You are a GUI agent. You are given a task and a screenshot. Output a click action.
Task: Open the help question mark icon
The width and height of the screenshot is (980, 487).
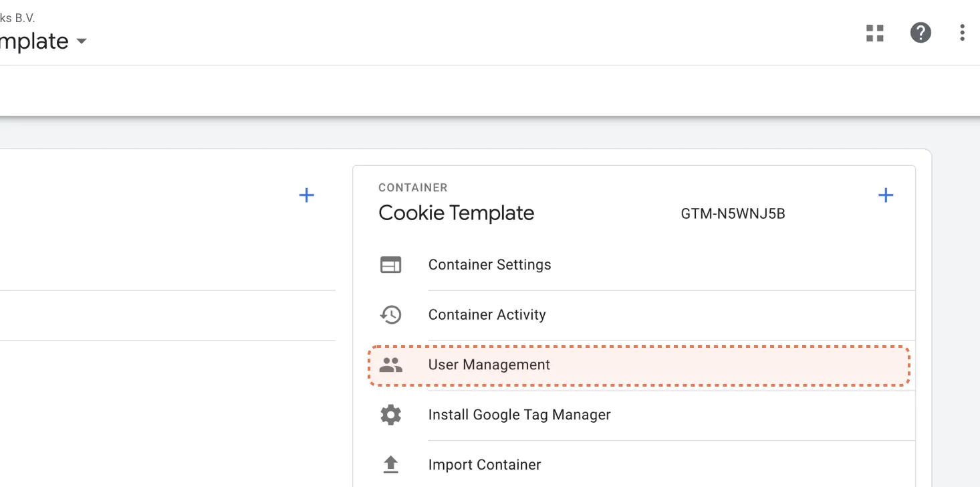pyautogui.click(x=921, y=33)
